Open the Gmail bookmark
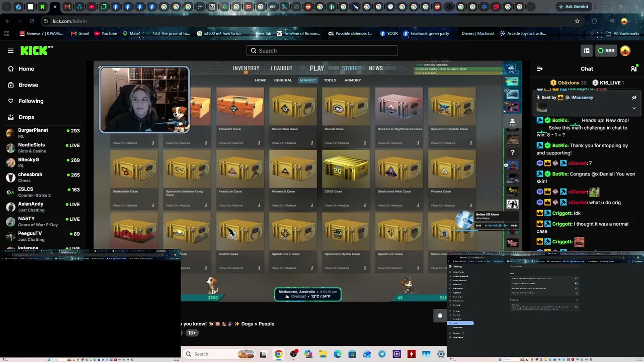 80,34
